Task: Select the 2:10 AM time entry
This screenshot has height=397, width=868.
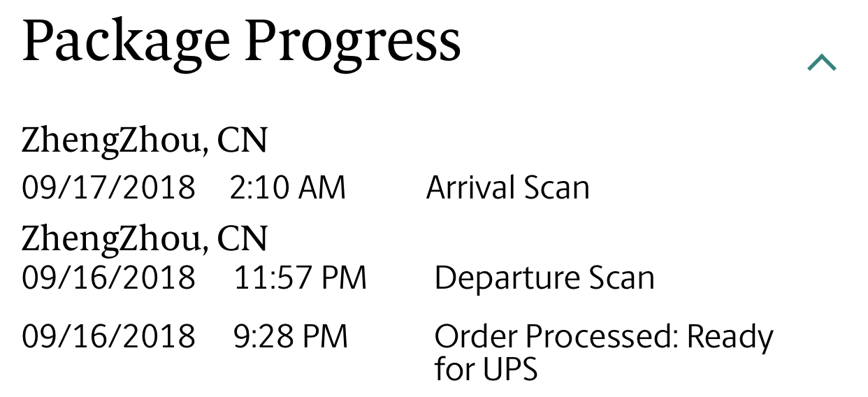Action: pyautogui.click(x=287, y=188)
